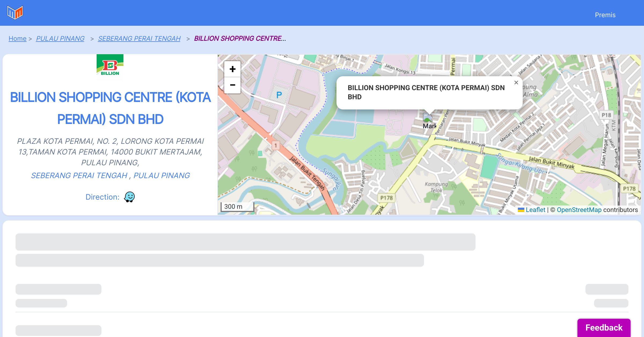This screenshot has width=644, height=337.
Task: Click the Billion store logo
Action: [110, 67]
